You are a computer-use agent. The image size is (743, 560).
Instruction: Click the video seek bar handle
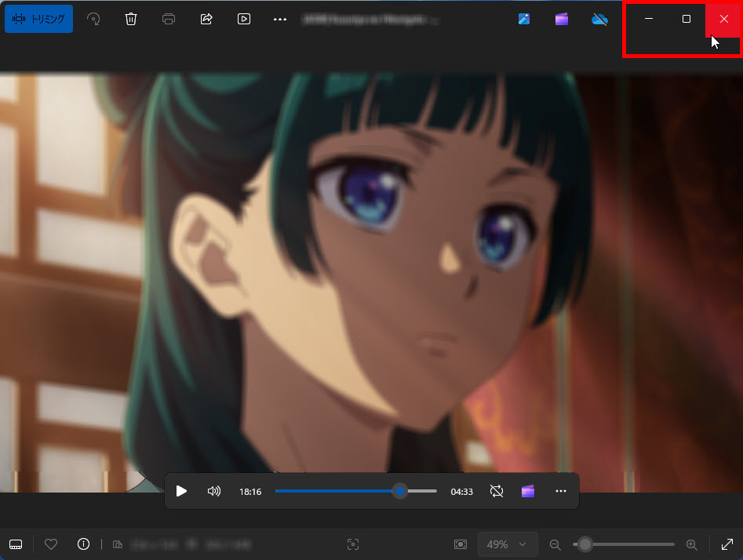pos(400,491)
